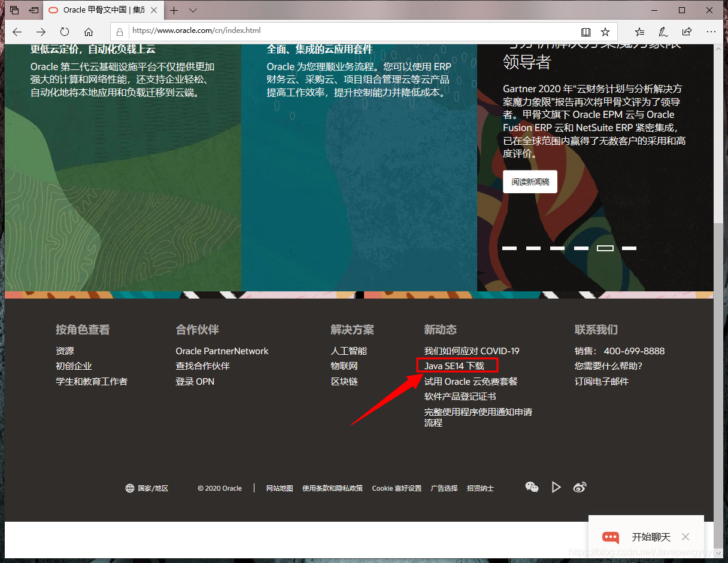Open 初创企业 link
The height and width of the screenshot is (563, 728).
[x=74, y=366]
